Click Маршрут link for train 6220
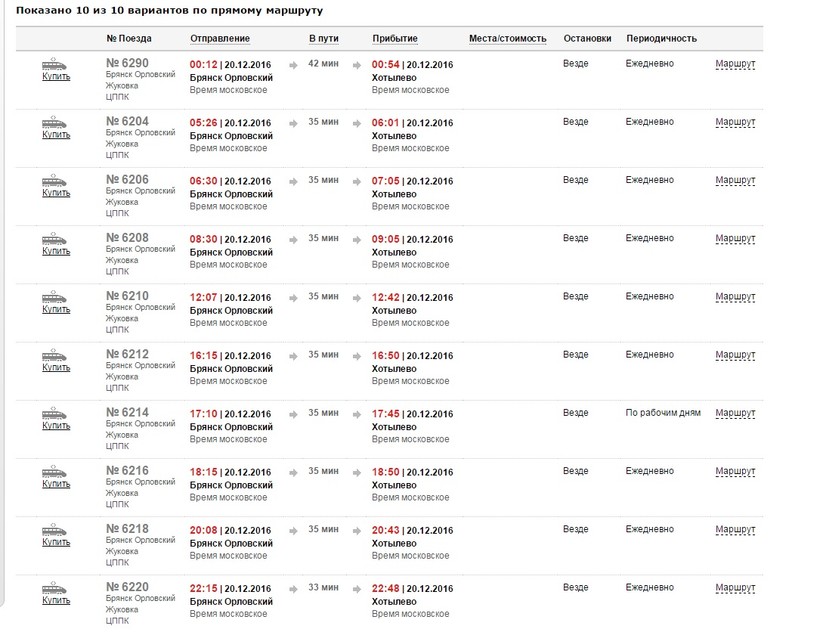The width and height of the screenshot is (820, 632). point(735,587)
